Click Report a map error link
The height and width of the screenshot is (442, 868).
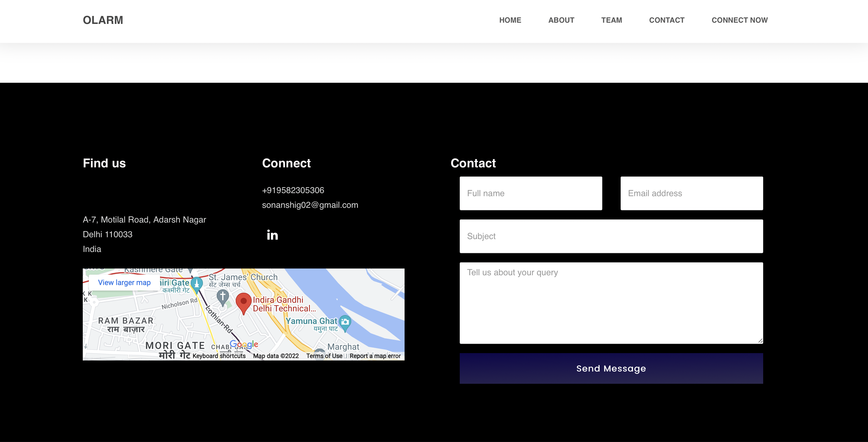(375, 356)
